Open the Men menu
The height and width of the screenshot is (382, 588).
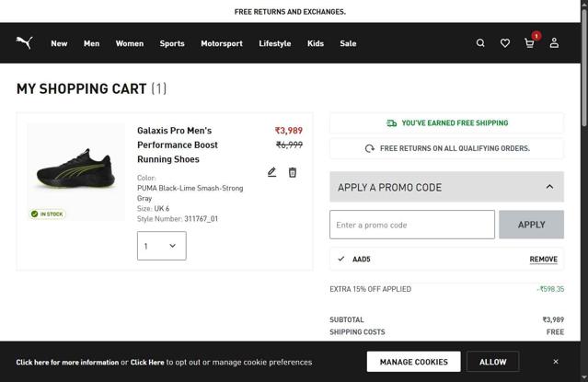pos(91,43)
